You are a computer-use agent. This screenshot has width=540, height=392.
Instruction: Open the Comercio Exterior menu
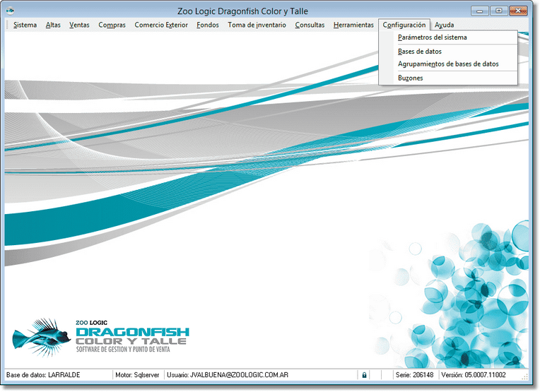(161, 25)
